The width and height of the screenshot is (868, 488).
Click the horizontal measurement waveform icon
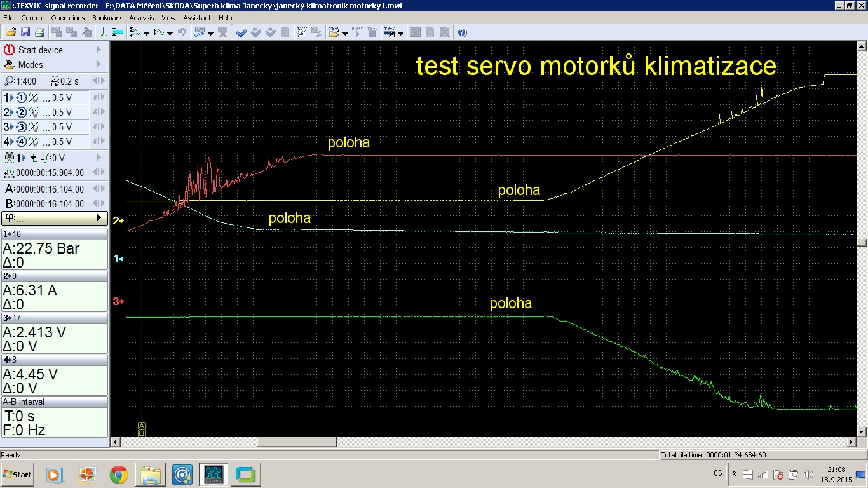pyautogui.click(x=159, y=32)
